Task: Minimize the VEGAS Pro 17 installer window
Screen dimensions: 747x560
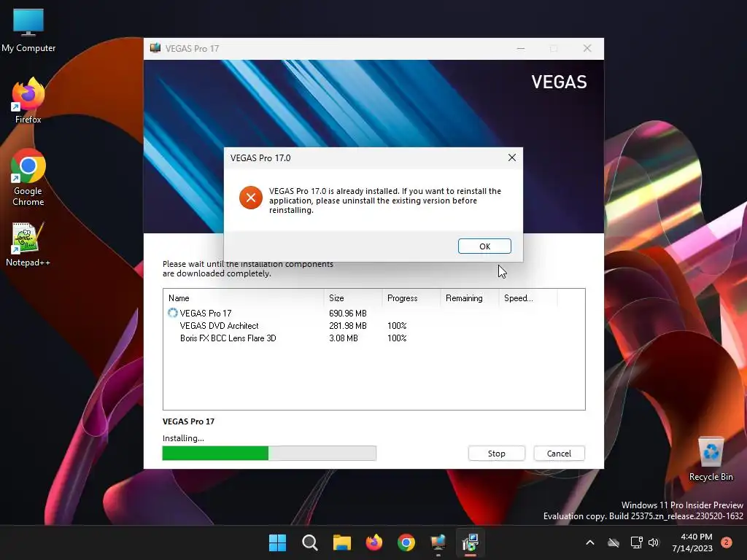Action: click(x=521, y=49)
